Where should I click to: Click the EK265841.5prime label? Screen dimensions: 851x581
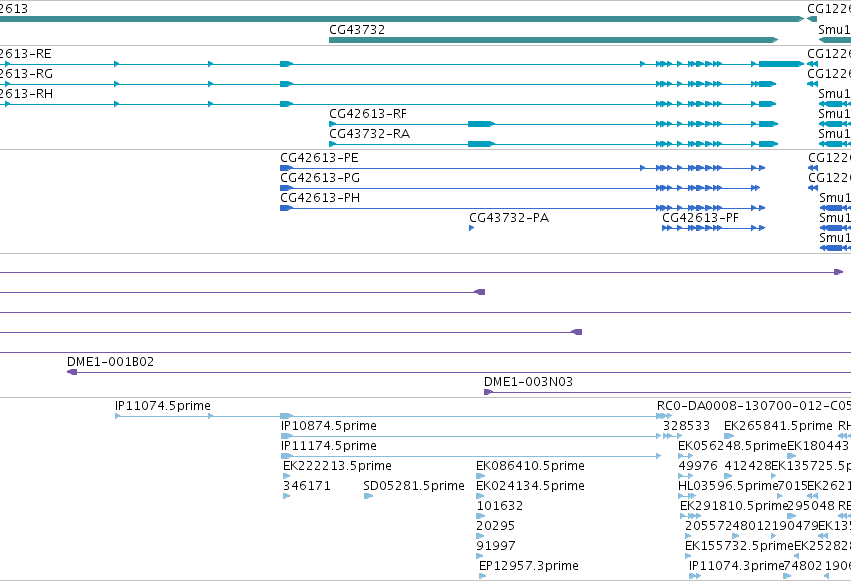[x=778, y=426]
